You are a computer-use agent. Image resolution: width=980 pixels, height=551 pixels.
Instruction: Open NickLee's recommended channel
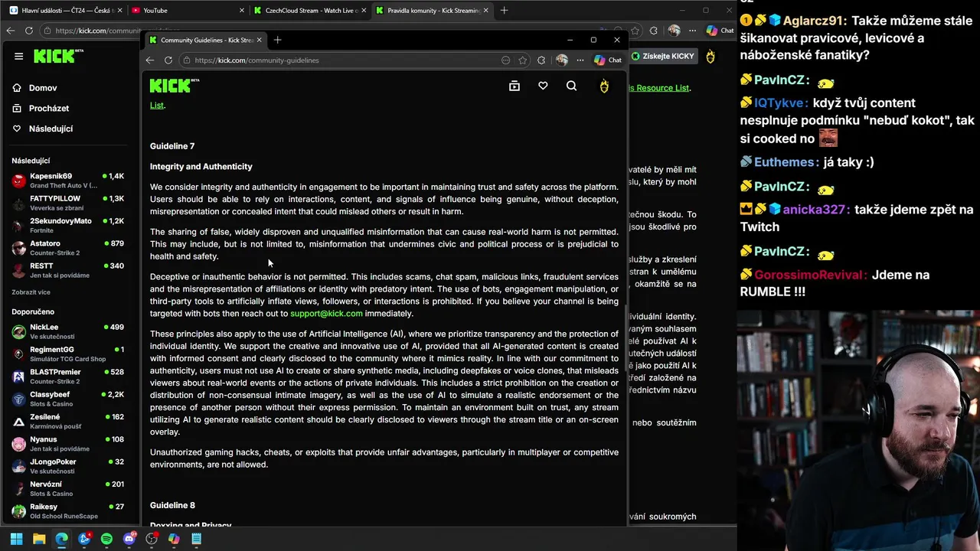click(x=68, y=331)
